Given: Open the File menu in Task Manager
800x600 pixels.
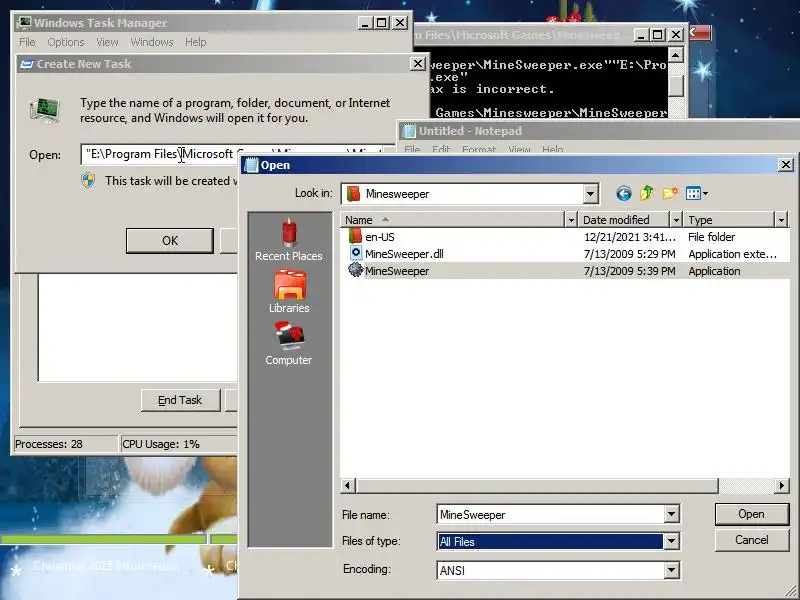Looking at the screenshot, I should click(27, 42).
